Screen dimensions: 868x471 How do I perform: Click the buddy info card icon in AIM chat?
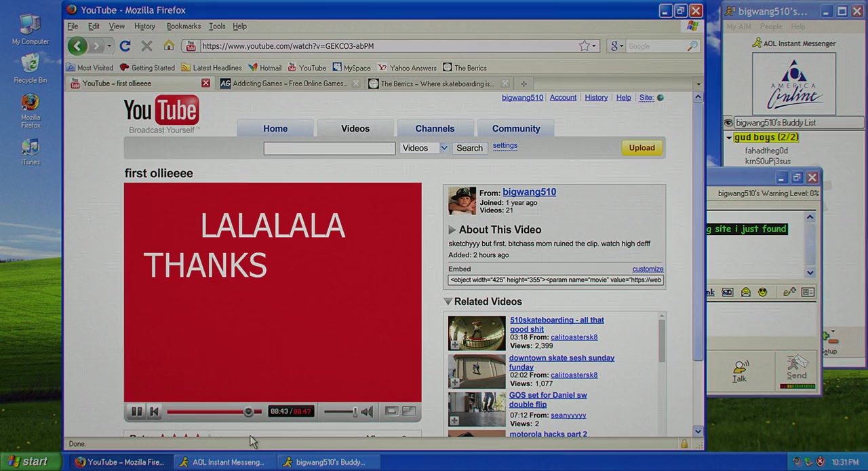[x=808, y=292]
